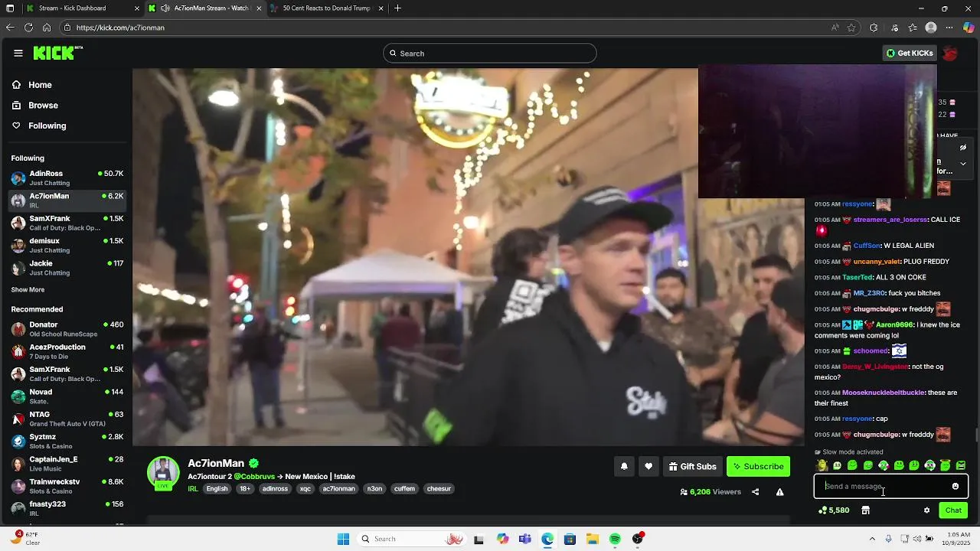Open Donator recommended channel
Screen dimensions: 980x551
[x=67, y=329]
